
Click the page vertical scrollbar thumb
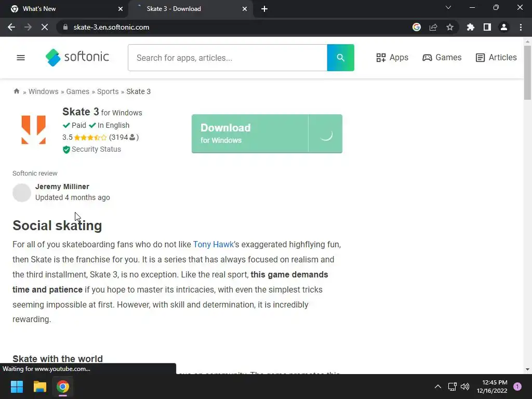[527, 73]
